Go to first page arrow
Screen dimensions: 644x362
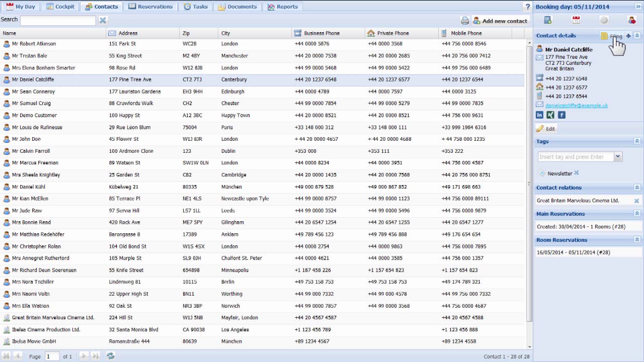(x=7, y=356)
